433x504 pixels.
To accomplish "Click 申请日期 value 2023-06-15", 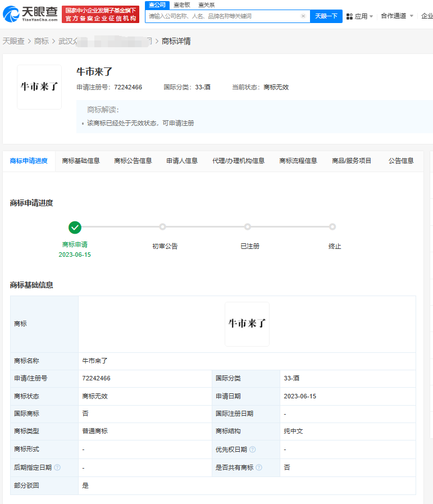I will pos(300,396).
